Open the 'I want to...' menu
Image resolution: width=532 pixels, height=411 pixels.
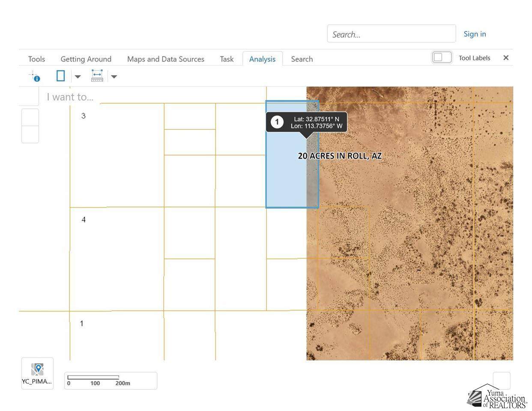tap(70, 97)
